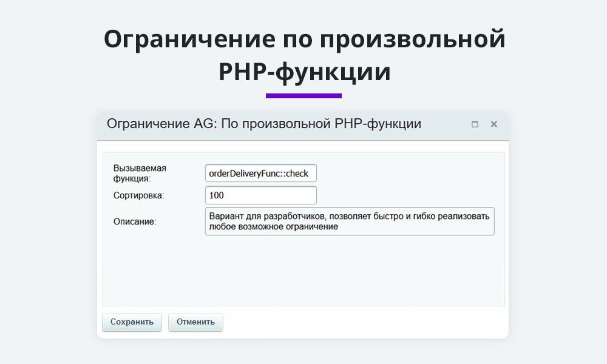Screen dimensions: 607x364
Task: Click the Вызываемая функция label
Action: click(x=140, y=173)
